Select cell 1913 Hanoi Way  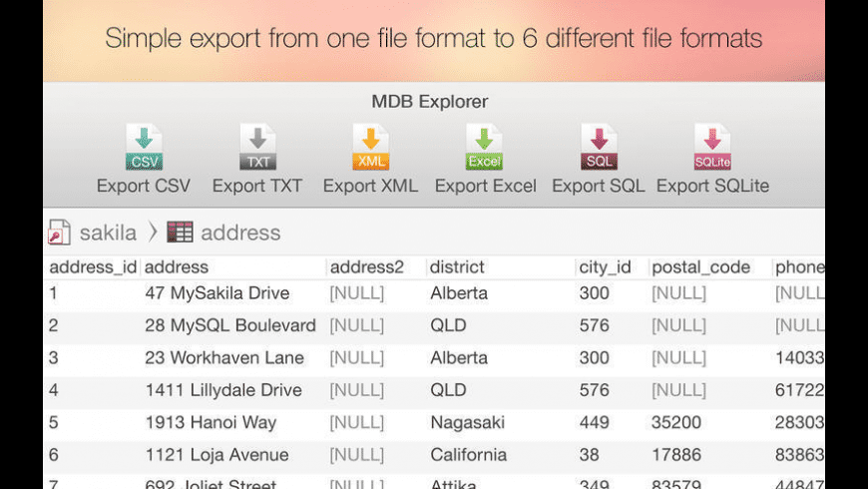211,422
